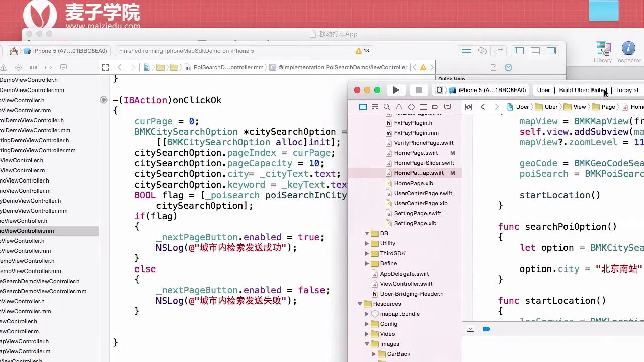Show Quick Help inspector in background window
644x362 pixels.
coord(508,67)
